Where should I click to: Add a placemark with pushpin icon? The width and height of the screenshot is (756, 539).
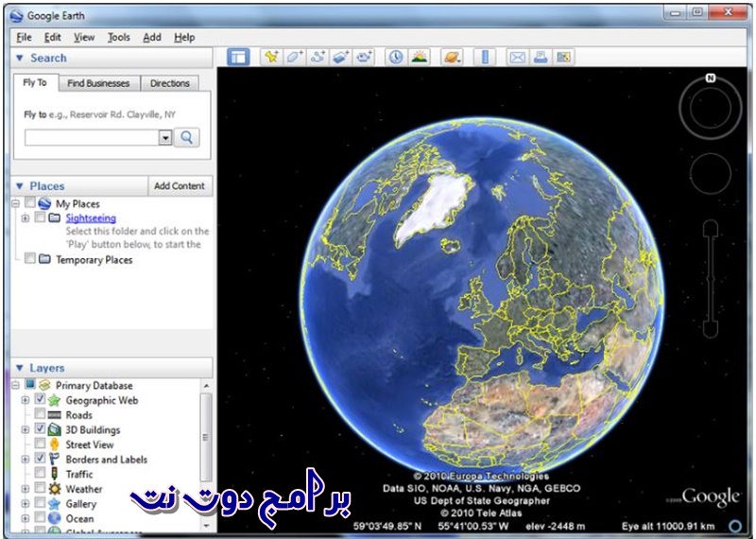tap(271, 57)
